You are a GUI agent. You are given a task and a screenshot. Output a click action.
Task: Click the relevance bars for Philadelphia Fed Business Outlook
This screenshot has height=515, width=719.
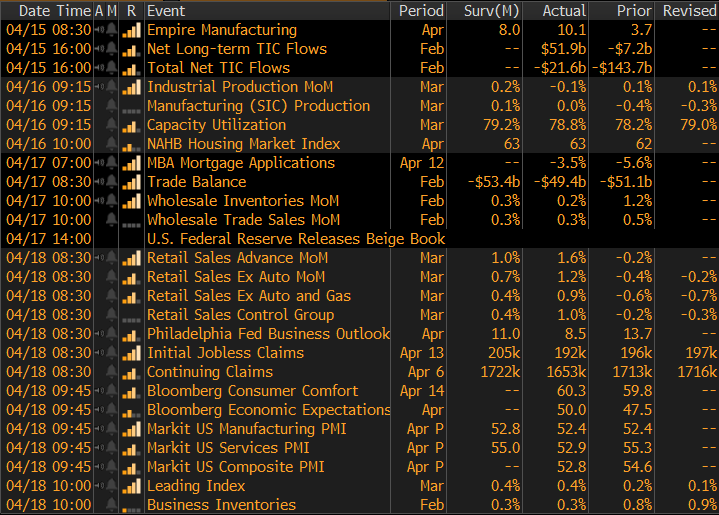(131, 334)
